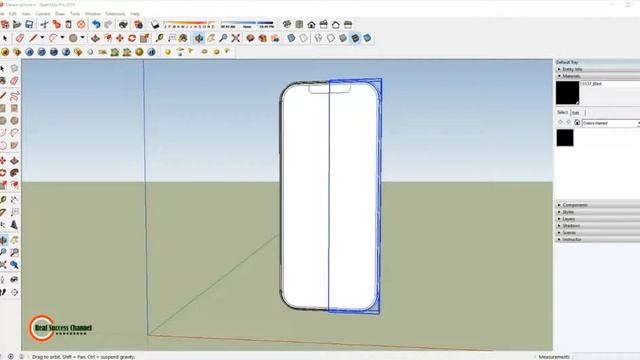Screen dimensions: 640x360
Task: Expand the Shadows panel
Action: click(x=598, y=226)
